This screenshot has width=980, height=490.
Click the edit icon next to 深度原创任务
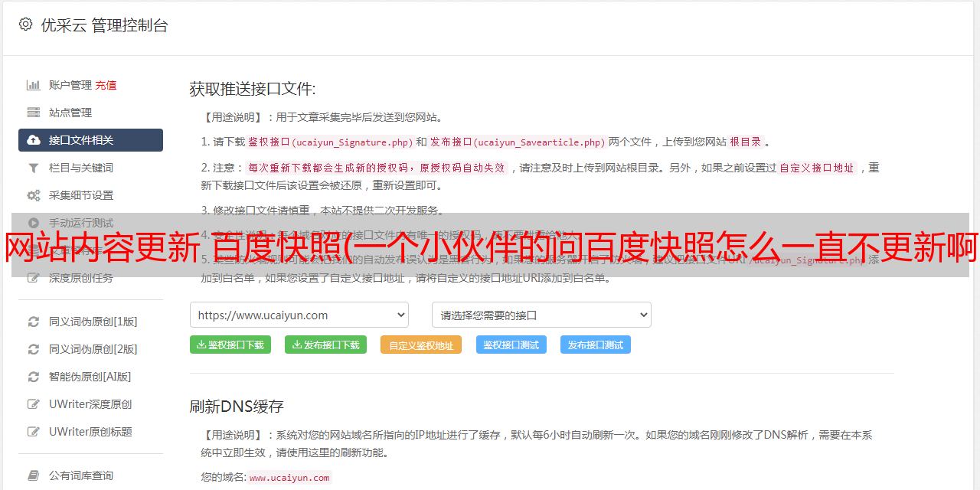pyautogui.click(x=34, y=278)
